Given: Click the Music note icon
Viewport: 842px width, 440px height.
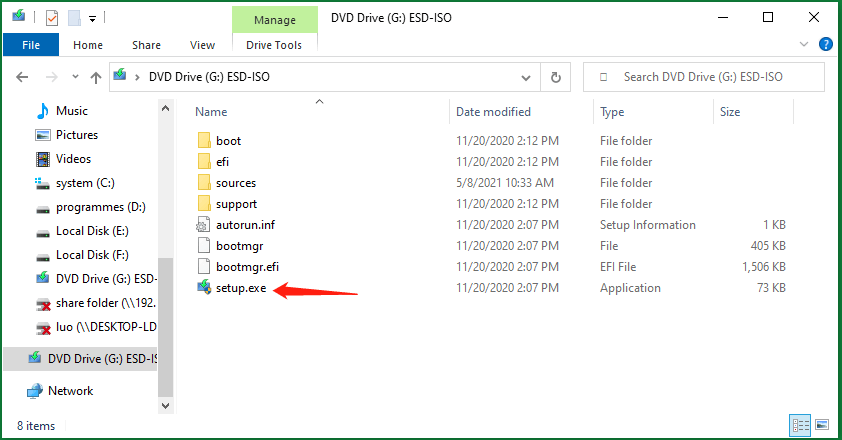Looking at the screenshot, I should 43,111.
